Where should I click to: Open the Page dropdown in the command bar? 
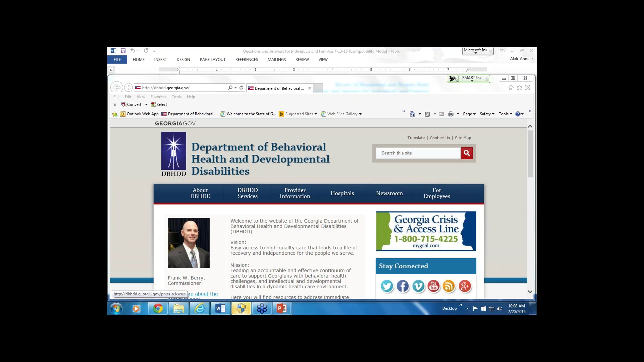click(x=469, y=114)
